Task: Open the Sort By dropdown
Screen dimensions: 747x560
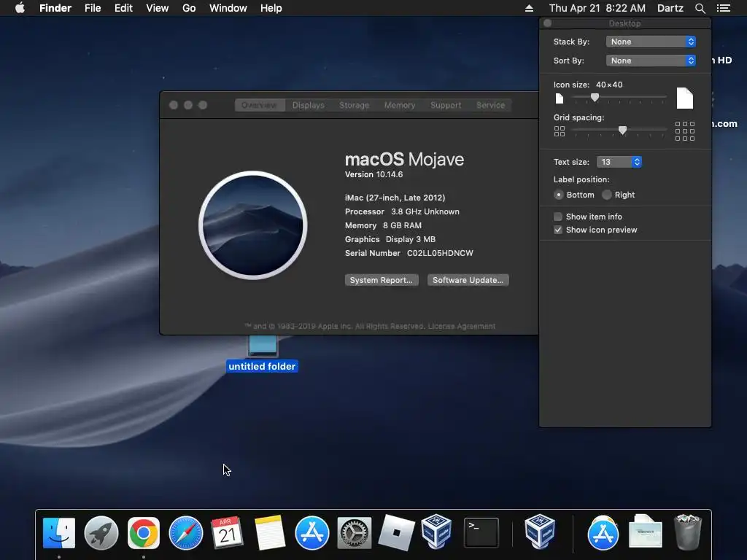Action: [651, 61]
